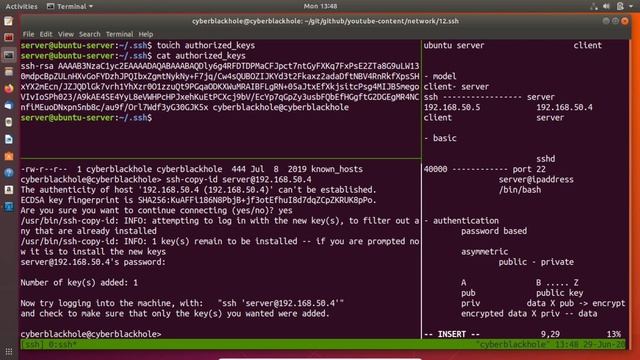Launch the red application icon in dock
Image resolution: width=640 pixels, height=360 pixels.
pyautogui.click(x=9, y=38)
